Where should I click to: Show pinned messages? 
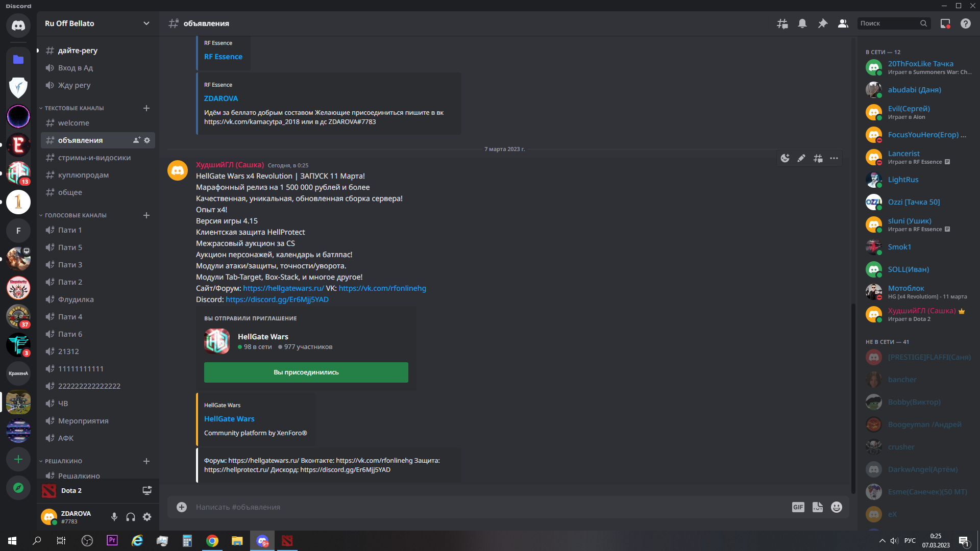(823, 23)
